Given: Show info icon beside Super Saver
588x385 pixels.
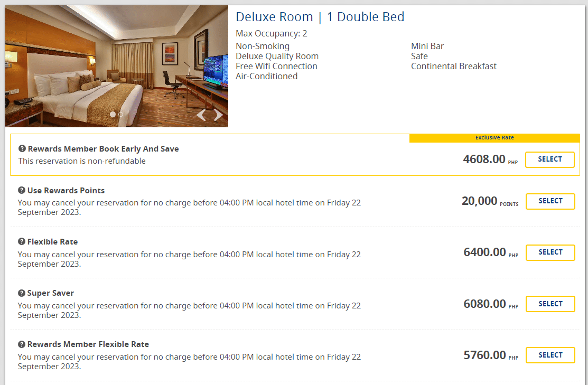Looking at the screenshot, I should (x=22, y=293).
